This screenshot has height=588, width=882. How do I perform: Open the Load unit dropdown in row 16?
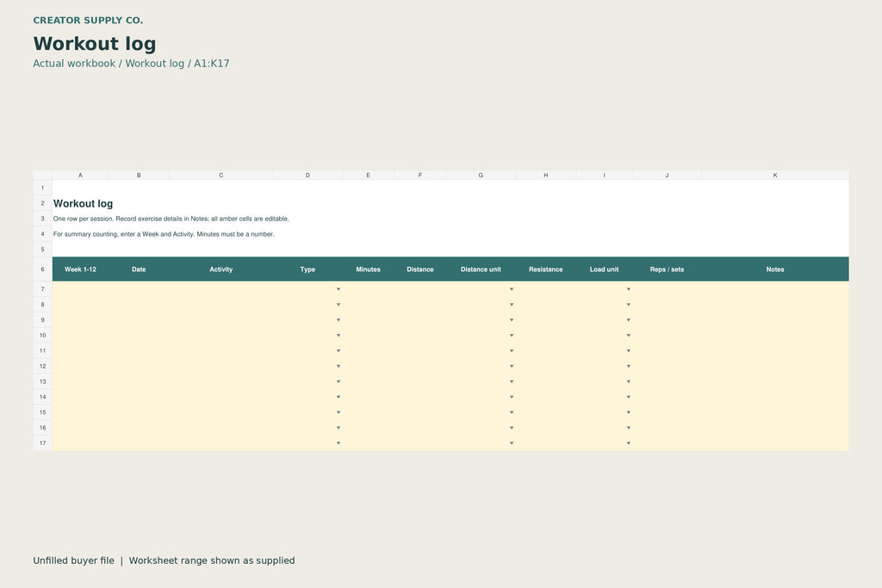click(628, 428)
